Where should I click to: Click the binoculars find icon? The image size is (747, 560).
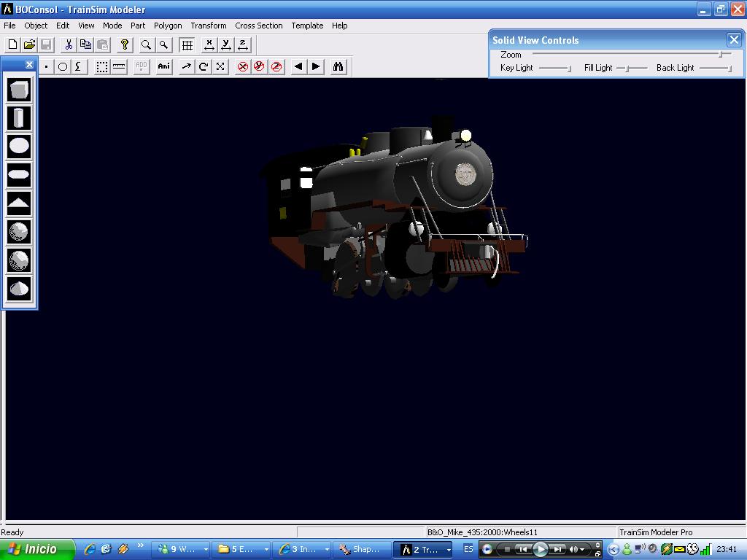[338, 66]
